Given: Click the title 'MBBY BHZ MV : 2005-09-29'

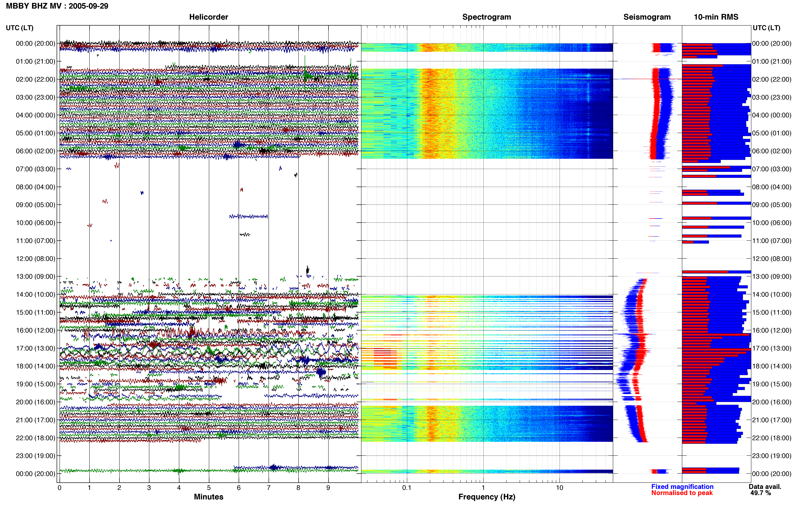Looking at the screenshot, I should point(57,6).
